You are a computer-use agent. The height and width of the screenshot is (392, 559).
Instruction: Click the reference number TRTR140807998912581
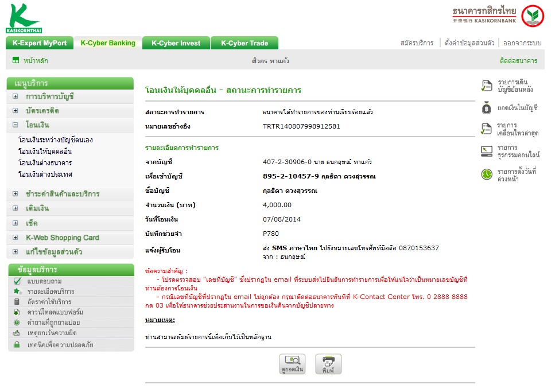coord(301,126)
